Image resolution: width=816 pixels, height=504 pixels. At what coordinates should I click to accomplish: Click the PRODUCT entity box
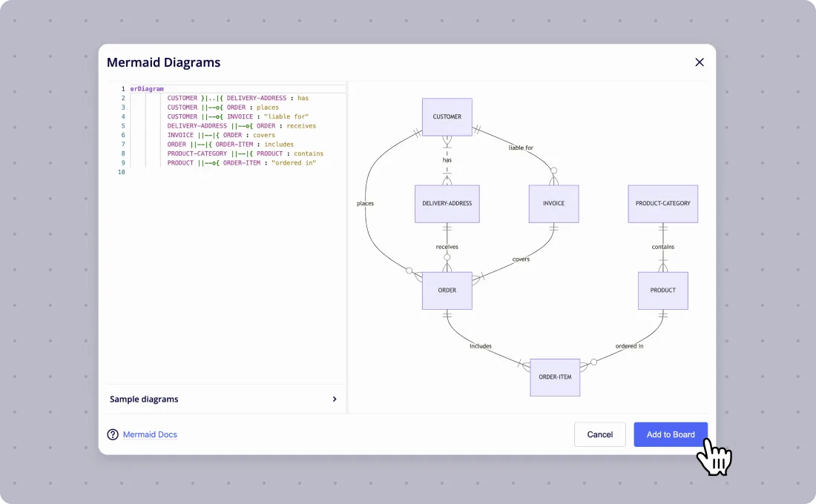pos(662,291)
